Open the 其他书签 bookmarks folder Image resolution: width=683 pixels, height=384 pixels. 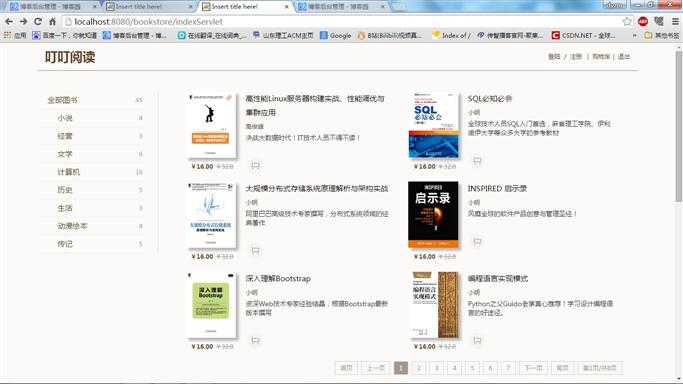(662, 35)
